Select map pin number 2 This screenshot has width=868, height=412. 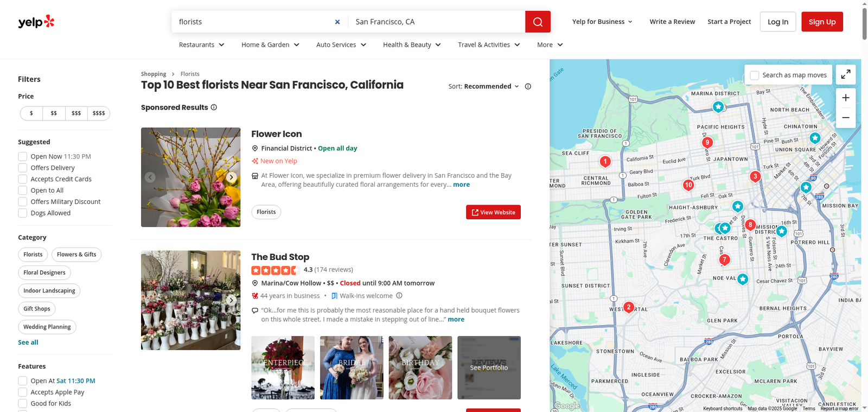click(x=629, y=307)
